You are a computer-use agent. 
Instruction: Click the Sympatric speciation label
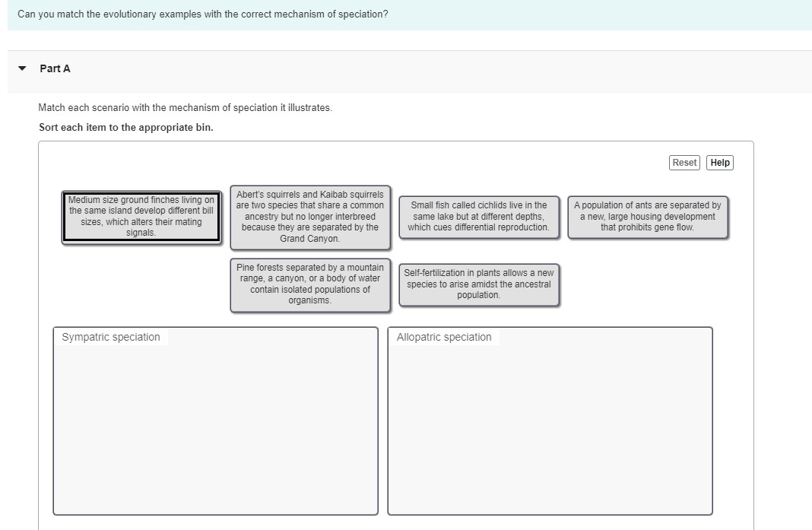click(x=111, y=336)
